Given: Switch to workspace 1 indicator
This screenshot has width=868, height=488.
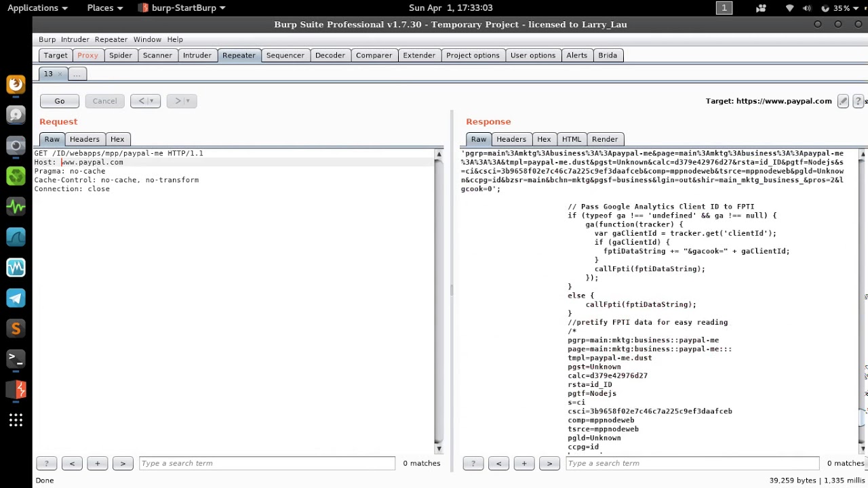Looking at the screenshot, I should click(x=724, y=8).
